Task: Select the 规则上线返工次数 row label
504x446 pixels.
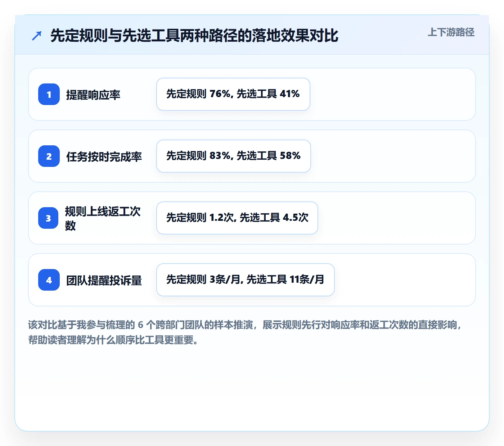Action: click(103, 218)
